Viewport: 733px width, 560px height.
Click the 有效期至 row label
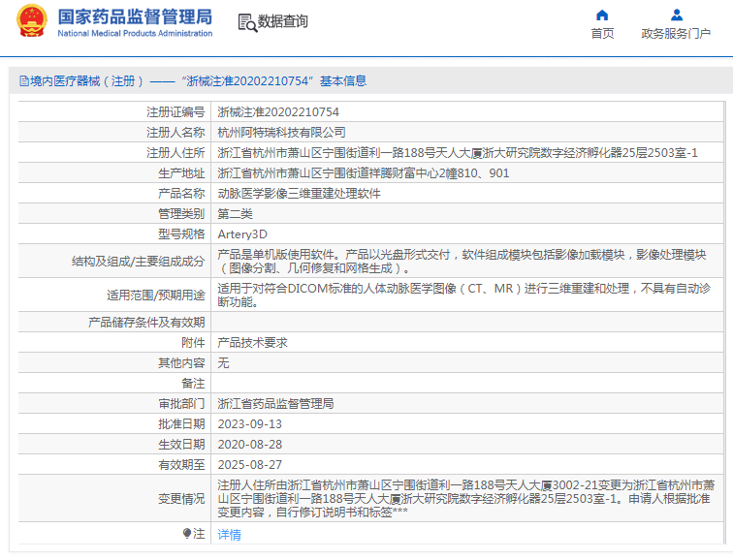point(181,465)
